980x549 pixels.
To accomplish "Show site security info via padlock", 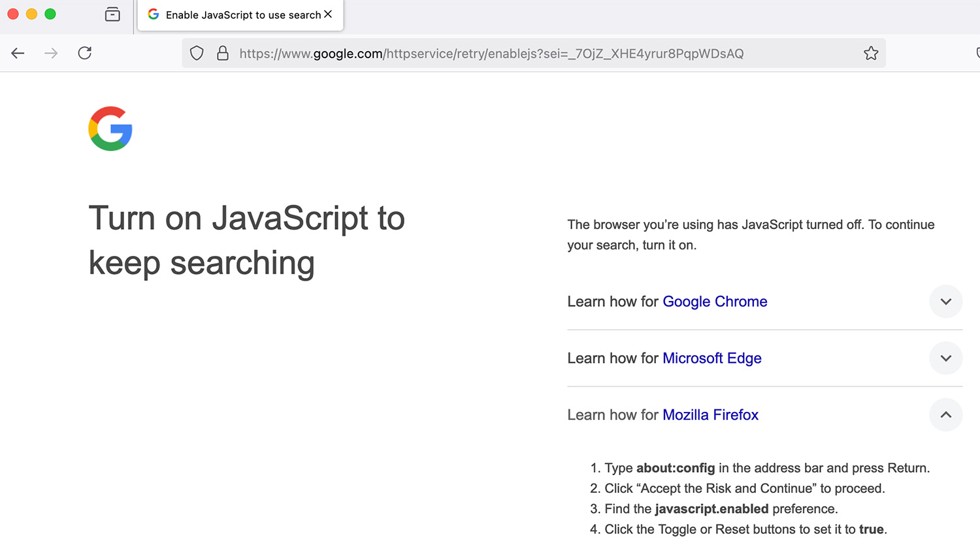I will pyautogui.click(x=223, y=54).
